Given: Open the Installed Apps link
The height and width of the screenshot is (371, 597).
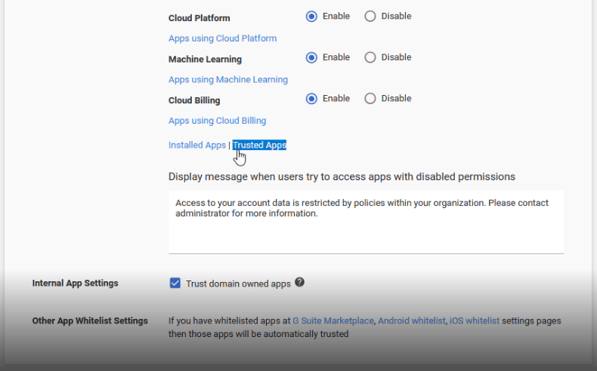Looking at the screenshot, I should click(x=197, y=145).
